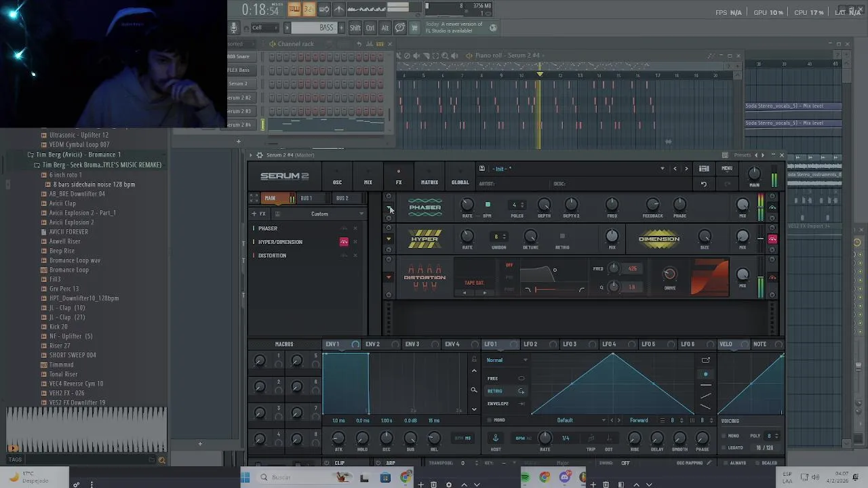Toggle the ARP power switch
868x488 pixels.
(378, 463)
